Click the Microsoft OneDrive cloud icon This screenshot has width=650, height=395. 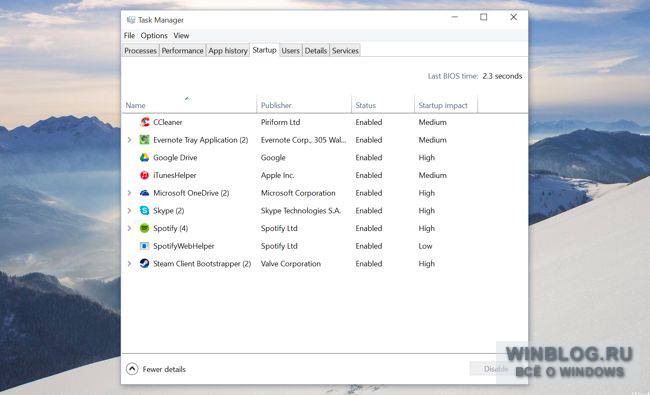[x=144, y=193]
